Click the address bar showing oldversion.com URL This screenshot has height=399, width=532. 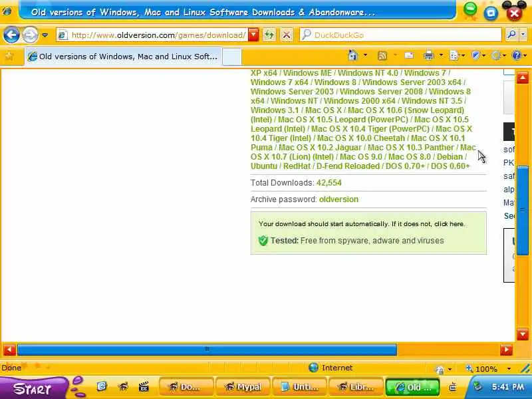(x=152, y=35)
